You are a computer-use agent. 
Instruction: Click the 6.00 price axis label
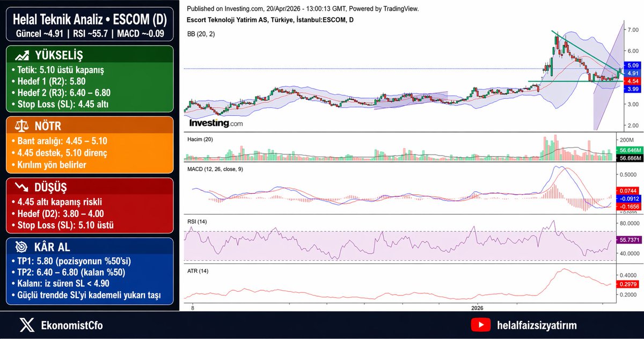click(632, 50)
